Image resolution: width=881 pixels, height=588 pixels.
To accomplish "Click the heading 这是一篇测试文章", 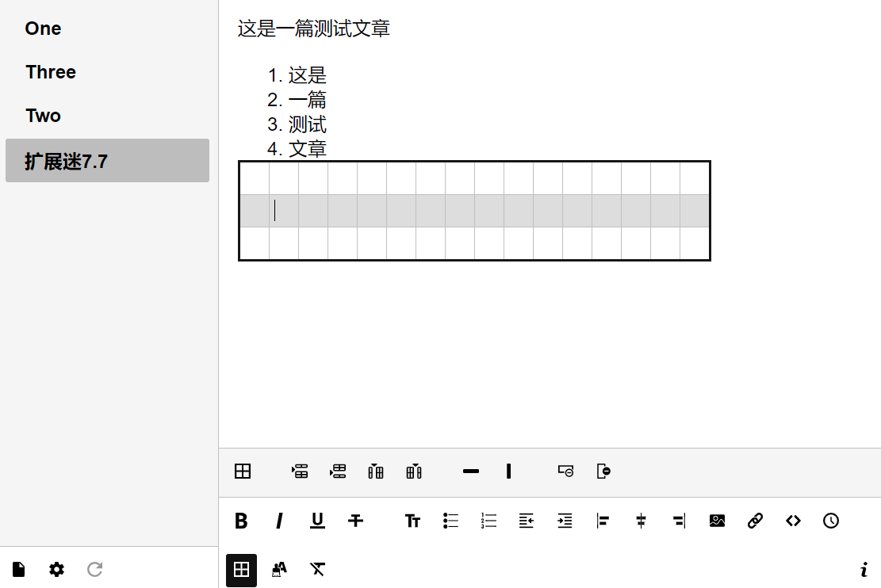I will coord(313,29).
